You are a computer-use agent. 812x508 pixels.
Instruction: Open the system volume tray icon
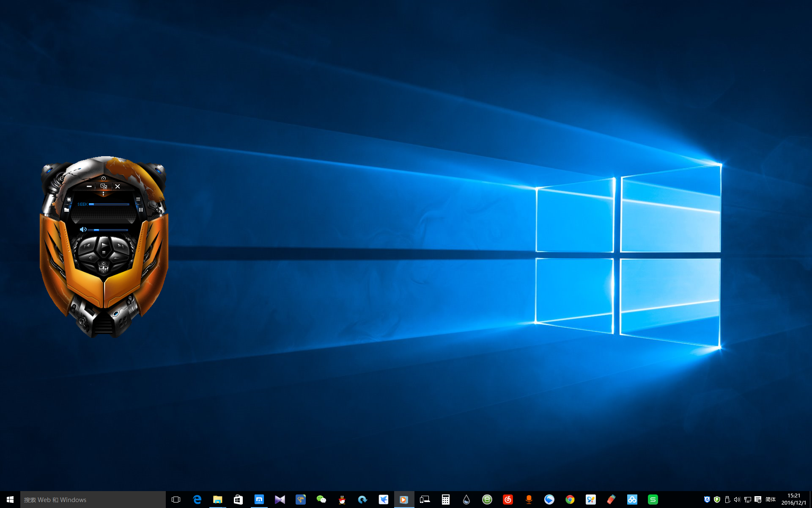click(738, 500)
